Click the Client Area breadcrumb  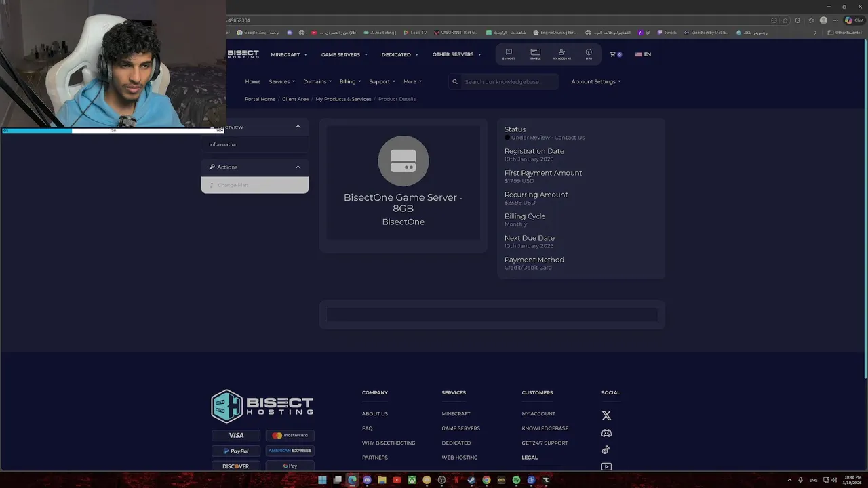(x=296, y=99)
